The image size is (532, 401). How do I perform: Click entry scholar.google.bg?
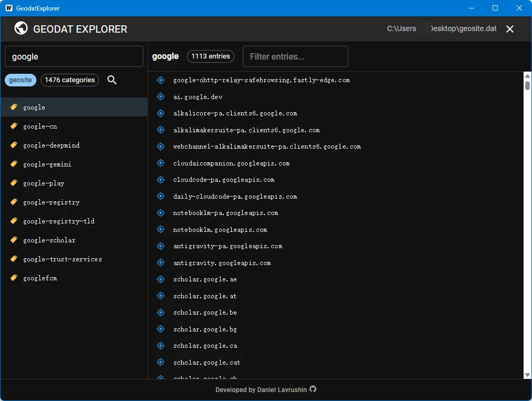[x=205, y=329]
